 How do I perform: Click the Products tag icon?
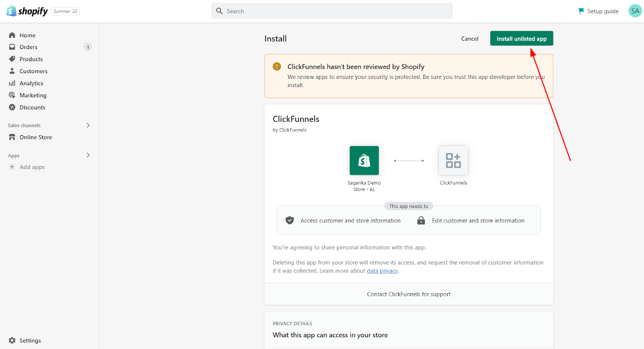[12, 59]
